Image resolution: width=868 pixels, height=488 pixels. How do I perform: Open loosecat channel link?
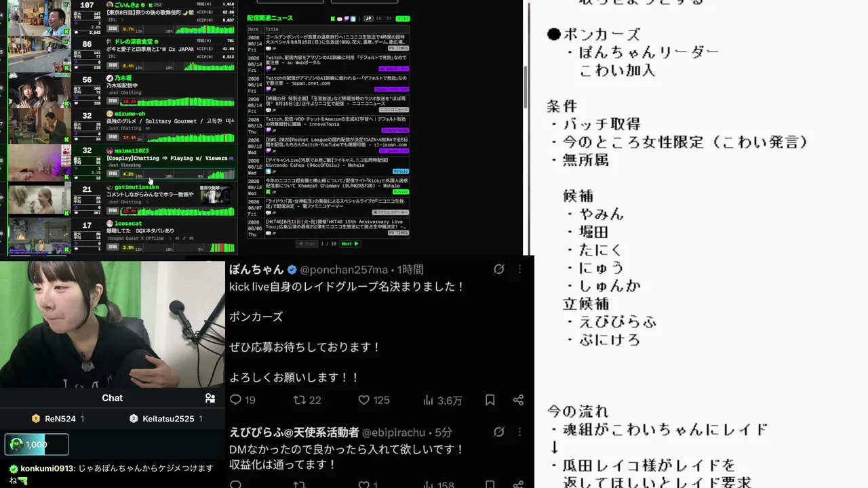128,224
